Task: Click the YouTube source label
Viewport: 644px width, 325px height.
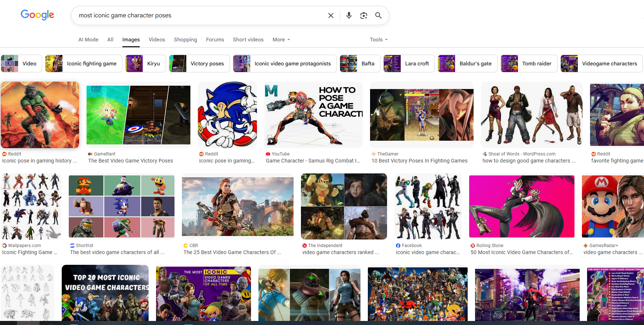Action: [281, 154]
